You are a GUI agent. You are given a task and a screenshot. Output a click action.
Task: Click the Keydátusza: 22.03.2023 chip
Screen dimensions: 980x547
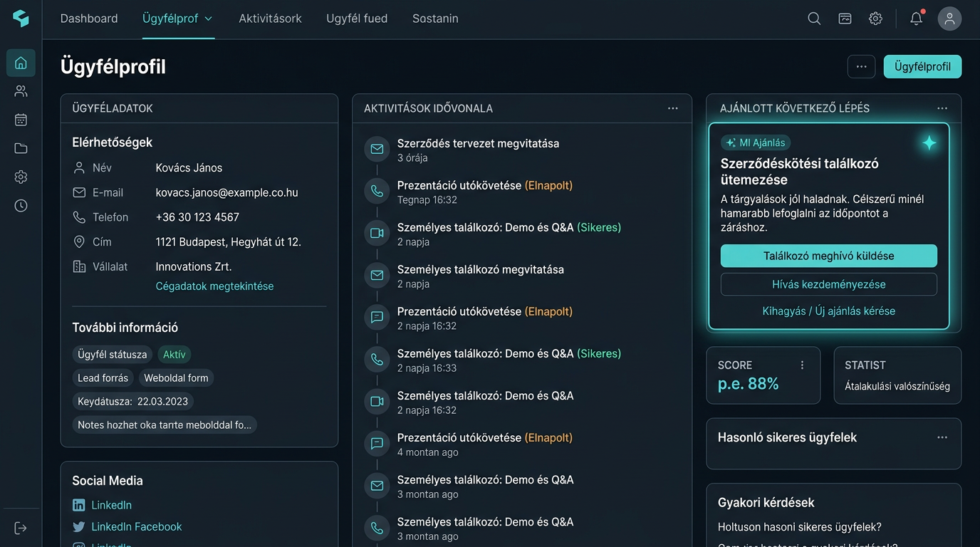[x=132, y=402]
